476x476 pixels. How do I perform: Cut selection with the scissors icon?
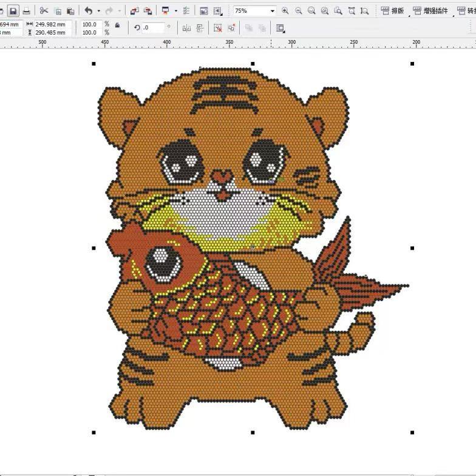click(44, 11)
